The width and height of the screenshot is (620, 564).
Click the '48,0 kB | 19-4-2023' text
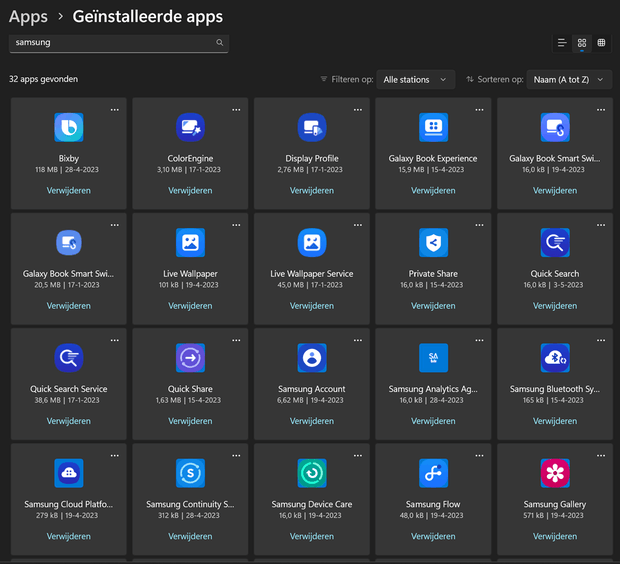431,515
